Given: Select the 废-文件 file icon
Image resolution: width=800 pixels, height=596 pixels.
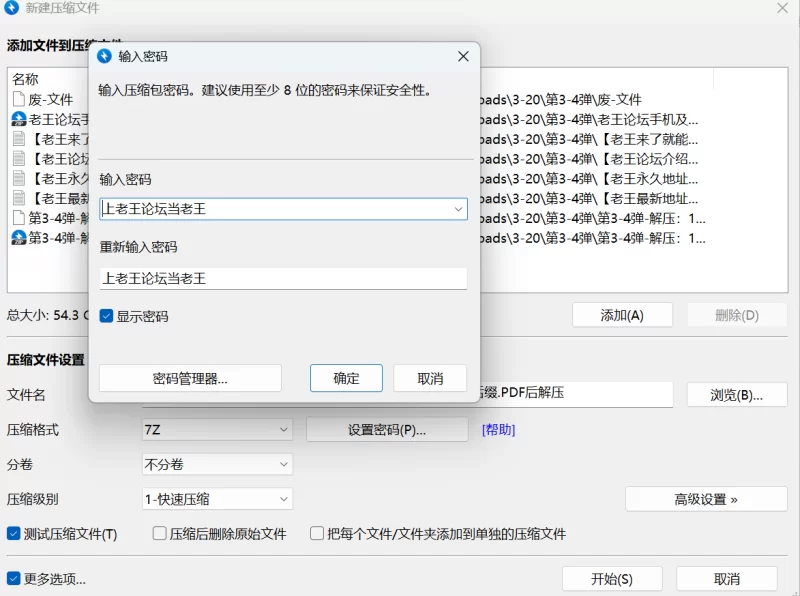Looking at the screenshot, I should (x=19, y=99).
